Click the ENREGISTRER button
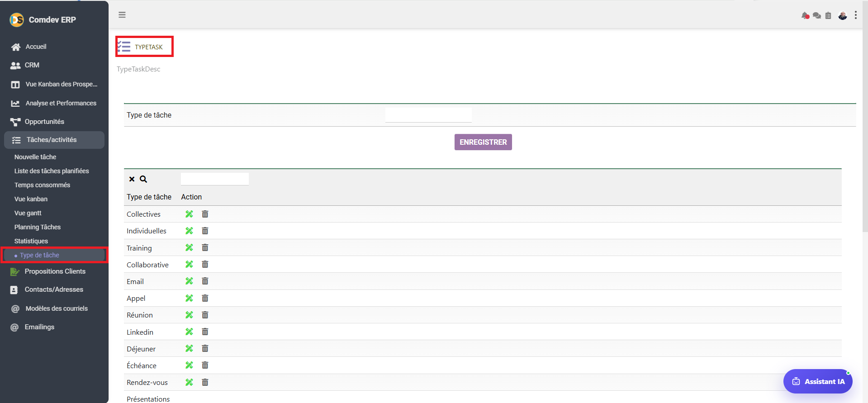Image resolution: width=868 pixels, height=403 pixels. [x=483, y=142]
